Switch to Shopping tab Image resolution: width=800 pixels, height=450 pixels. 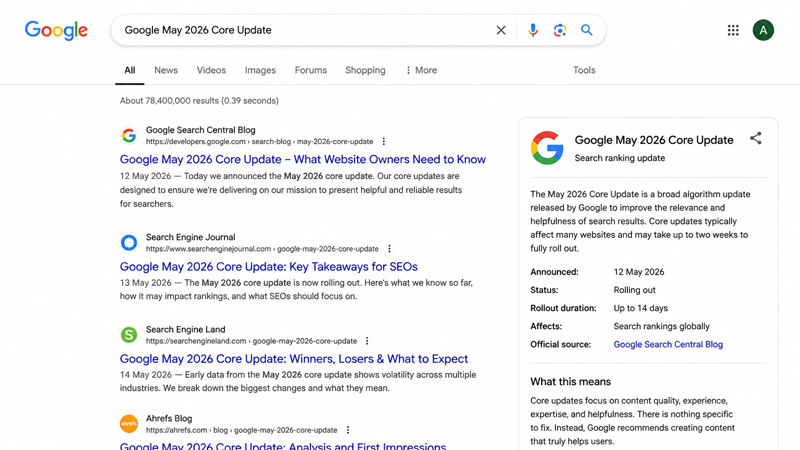(365, 70)
